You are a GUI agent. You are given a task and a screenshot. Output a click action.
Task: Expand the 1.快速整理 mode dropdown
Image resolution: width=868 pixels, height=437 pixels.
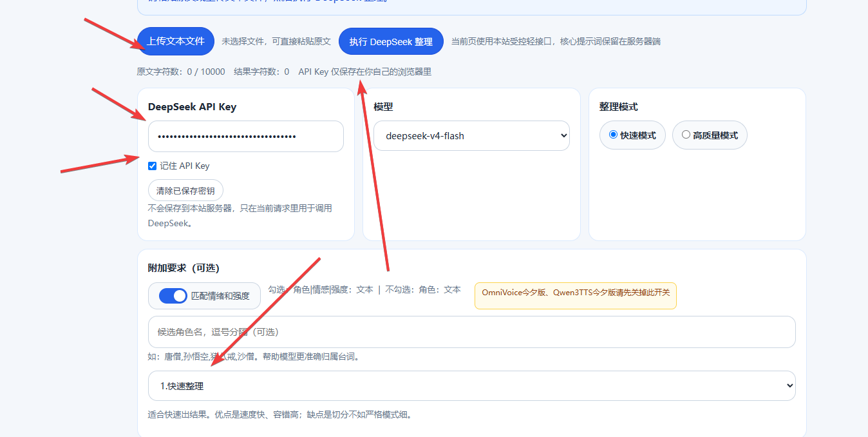pos(471,386)
